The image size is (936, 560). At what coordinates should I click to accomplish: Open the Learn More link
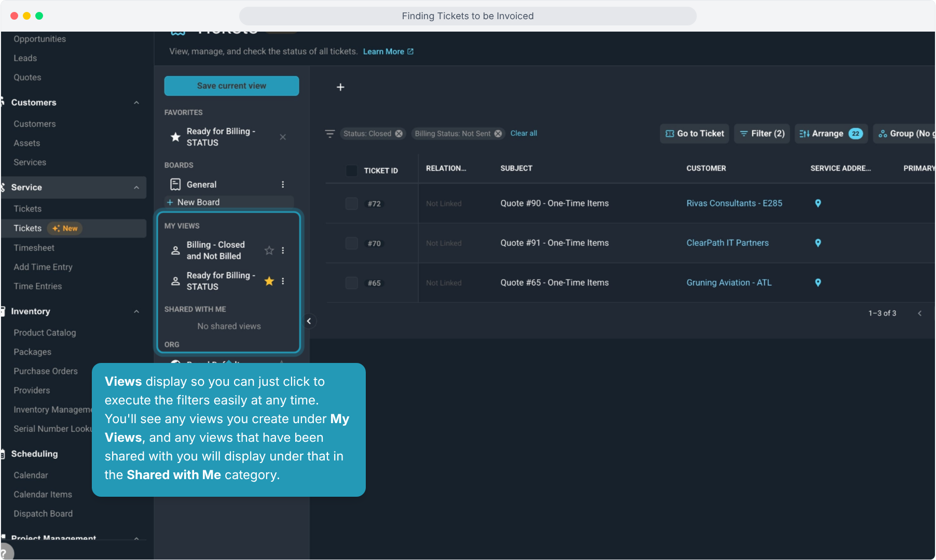(388, 51)
